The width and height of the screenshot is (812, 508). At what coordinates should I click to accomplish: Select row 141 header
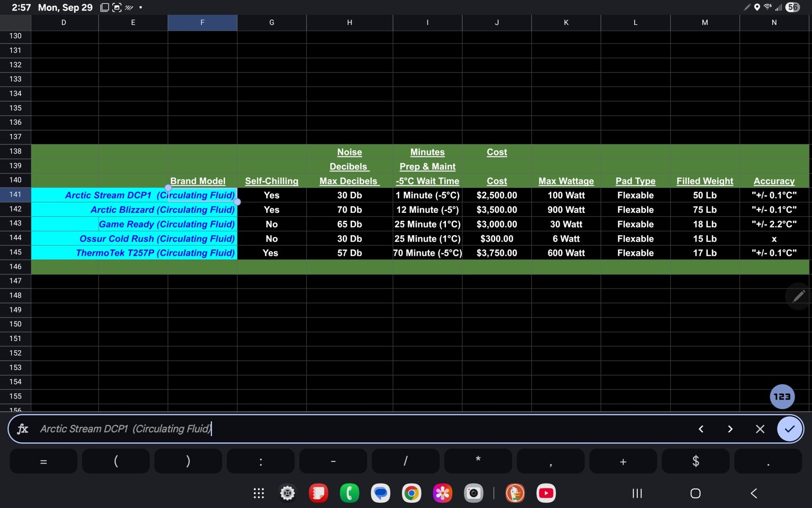click(15, 195)
